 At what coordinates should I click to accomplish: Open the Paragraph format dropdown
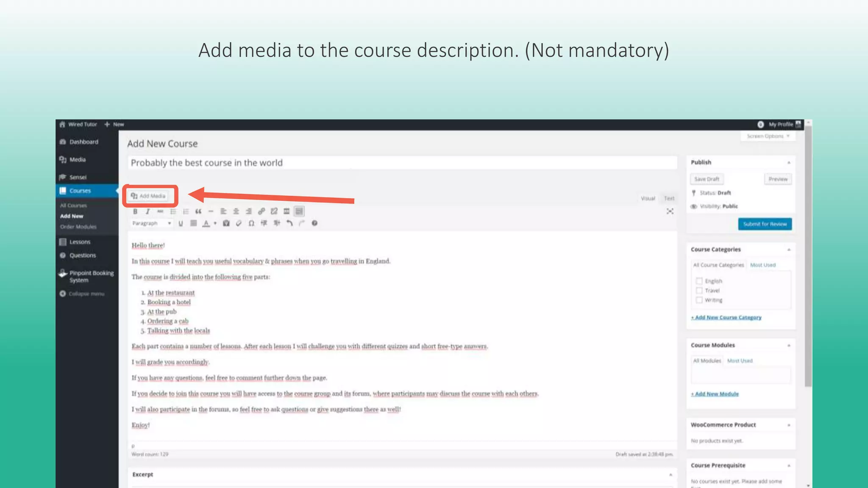pyautogui.click(x=152, y=223)
